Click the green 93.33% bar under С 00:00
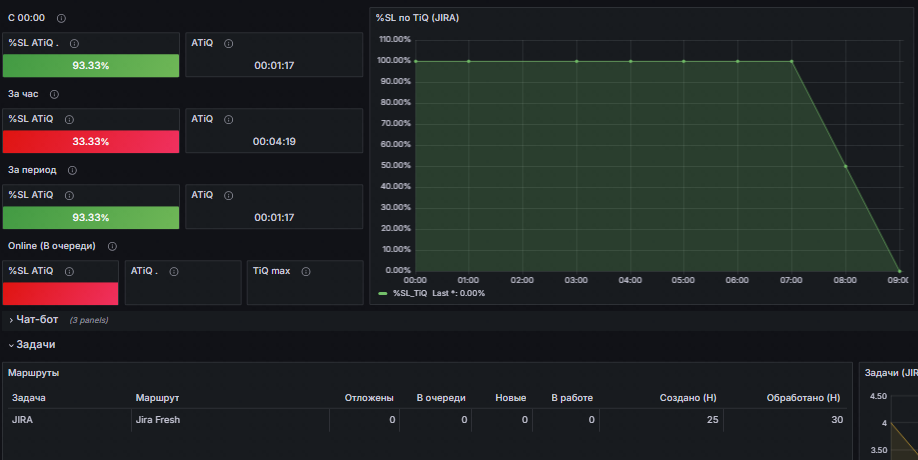The image size is (918, 460). pos(91,66)
